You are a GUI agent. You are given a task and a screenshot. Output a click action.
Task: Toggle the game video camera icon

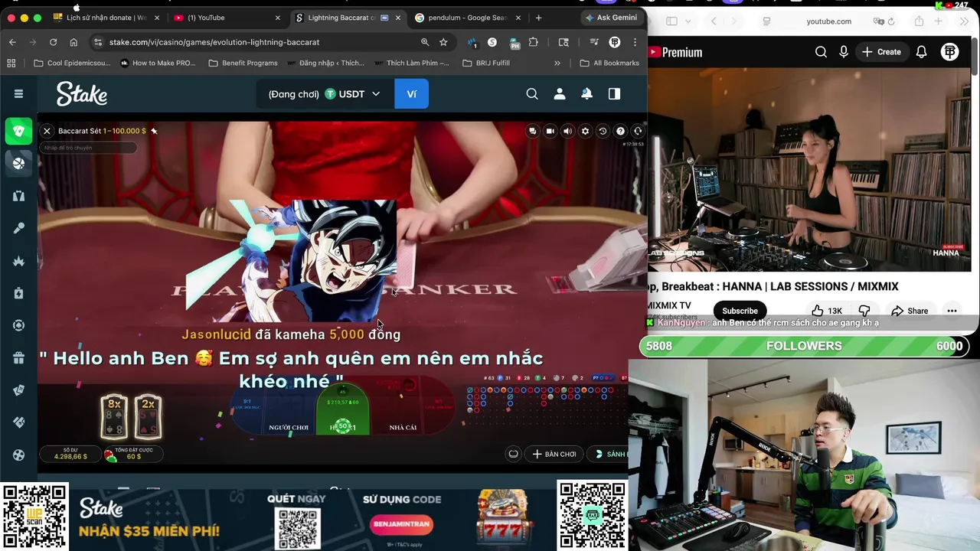click(x=550, y=131)
